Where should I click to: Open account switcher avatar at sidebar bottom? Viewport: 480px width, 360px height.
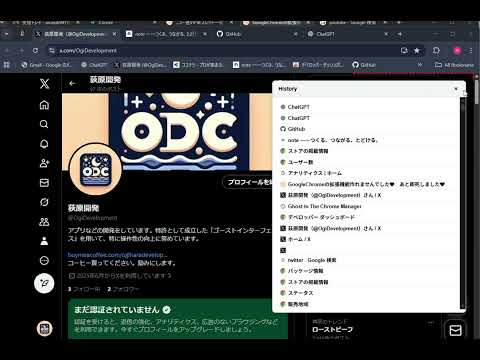[44, 329]
